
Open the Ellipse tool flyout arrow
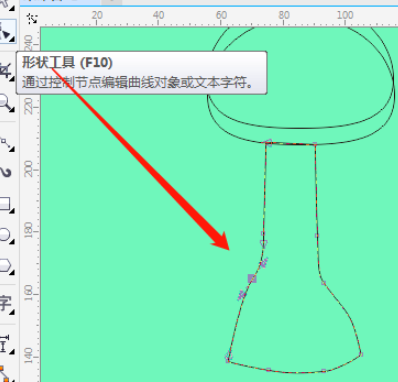point(13,242)
